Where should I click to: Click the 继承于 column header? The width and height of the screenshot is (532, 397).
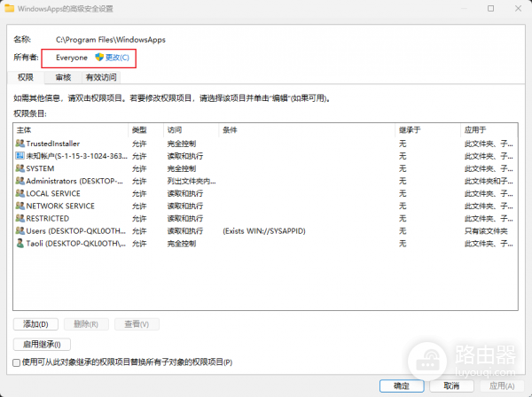pos(428,130)
